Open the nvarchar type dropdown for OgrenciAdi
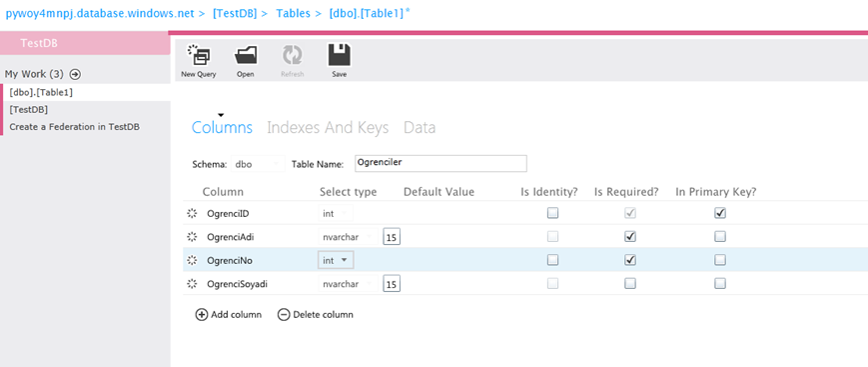The height and width of the screenshot is (367, 868). tap(349, 237)
